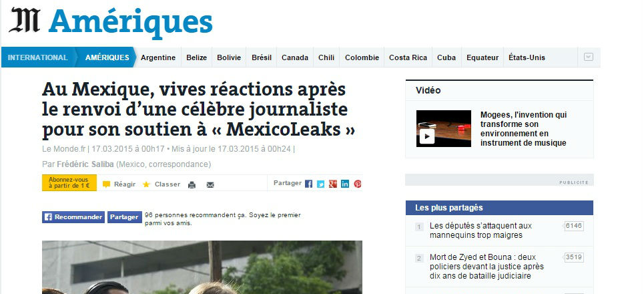Email the article using envelope icon

point(210,185)
